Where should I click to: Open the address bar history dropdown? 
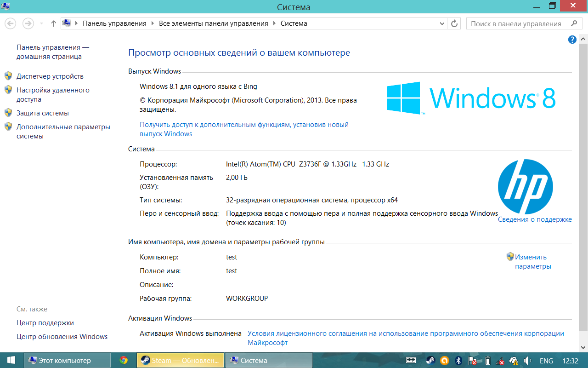tap(442, 23)
